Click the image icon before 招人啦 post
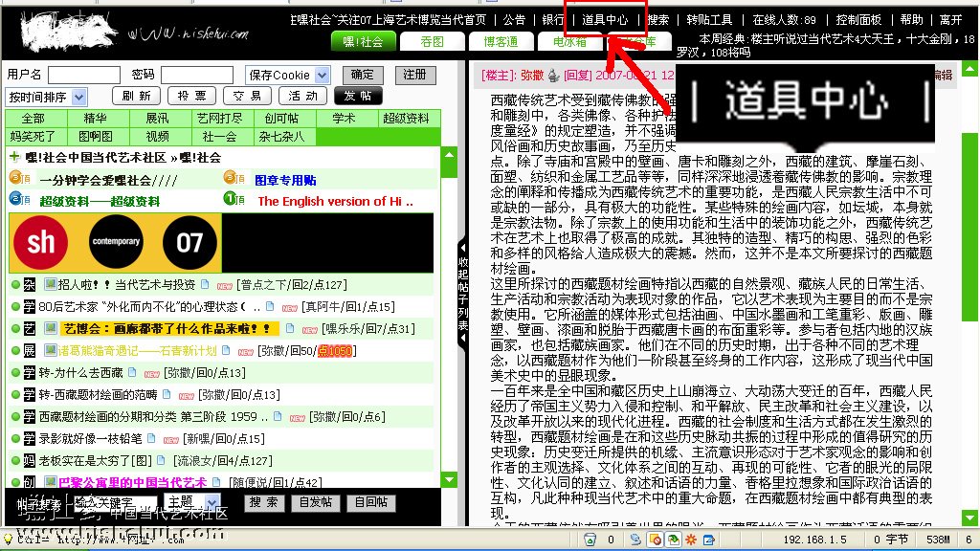This screenshot has width=980, height=551. tap(50, 284)
